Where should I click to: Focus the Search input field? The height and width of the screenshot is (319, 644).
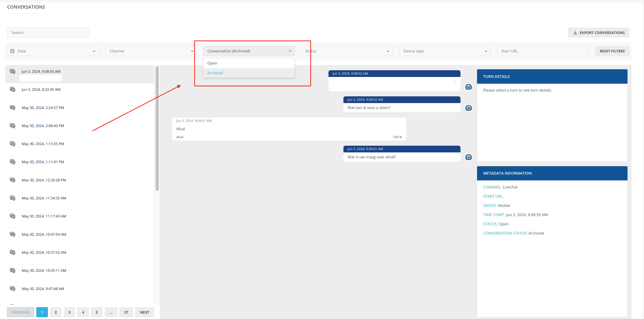[48, 33]
